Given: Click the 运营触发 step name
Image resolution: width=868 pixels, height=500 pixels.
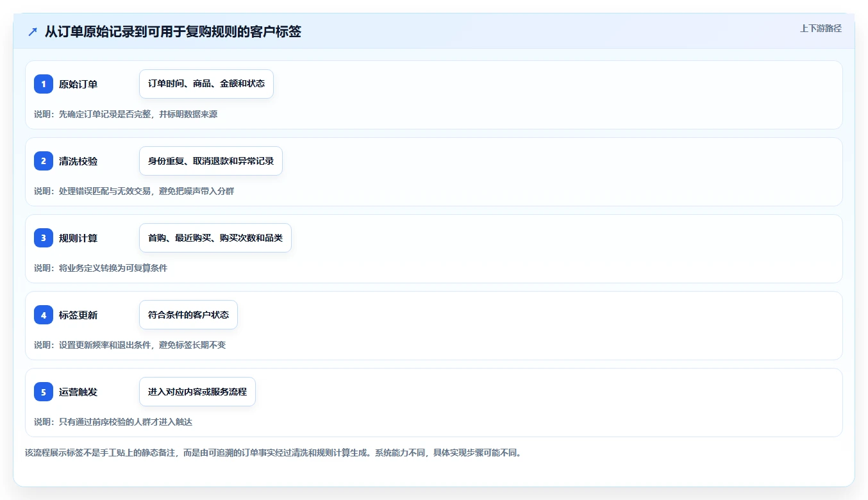Looking at the screenshot, I should [x=78, y=392].
